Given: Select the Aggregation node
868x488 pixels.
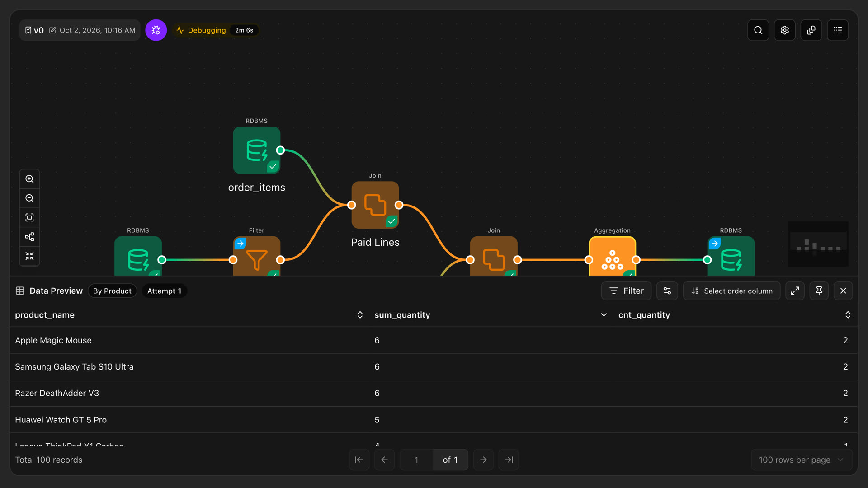Looking at the screenshot, I should [x=612, y=256].
